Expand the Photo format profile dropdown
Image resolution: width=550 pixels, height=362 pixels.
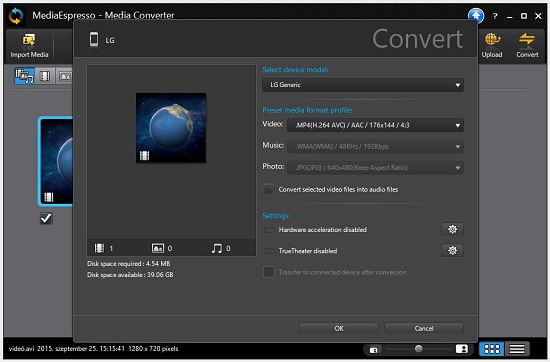click(x=375, y=168)
